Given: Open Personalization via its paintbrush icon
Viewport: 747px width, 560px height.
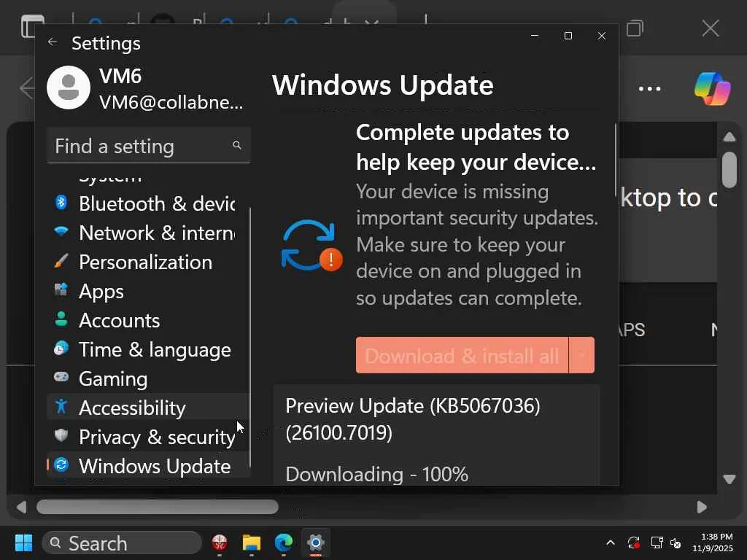Looking at the screenshot, I should 61,261.
